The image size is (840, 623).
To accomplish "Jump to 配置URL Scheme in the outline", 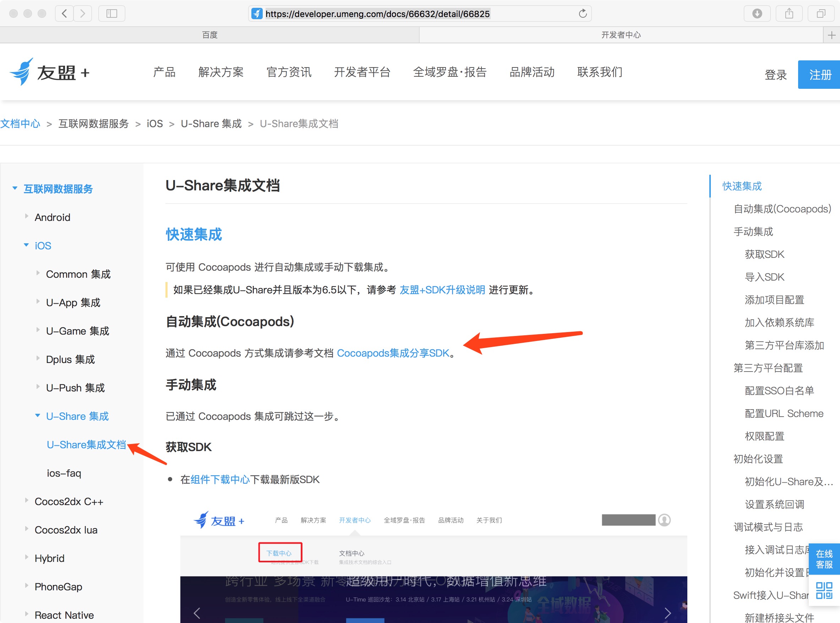I will point(784,413).
